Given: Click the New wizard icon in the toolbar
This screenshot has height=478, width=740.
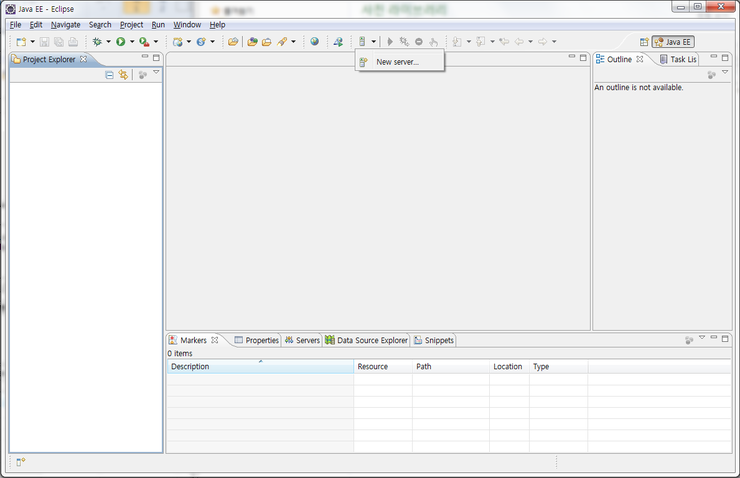Looking at the screenshot, I should click(x=21, y=42).
